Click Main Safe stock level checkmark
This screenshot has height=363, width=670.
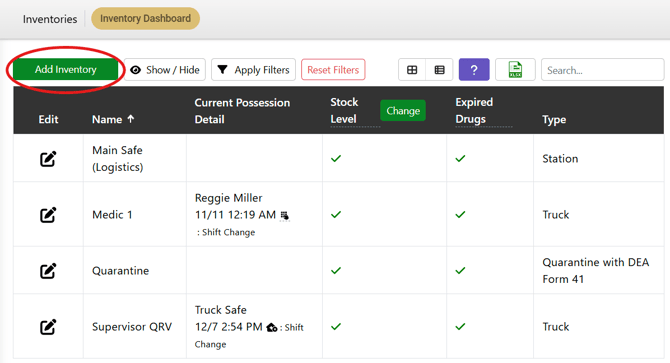coord(336,158)
